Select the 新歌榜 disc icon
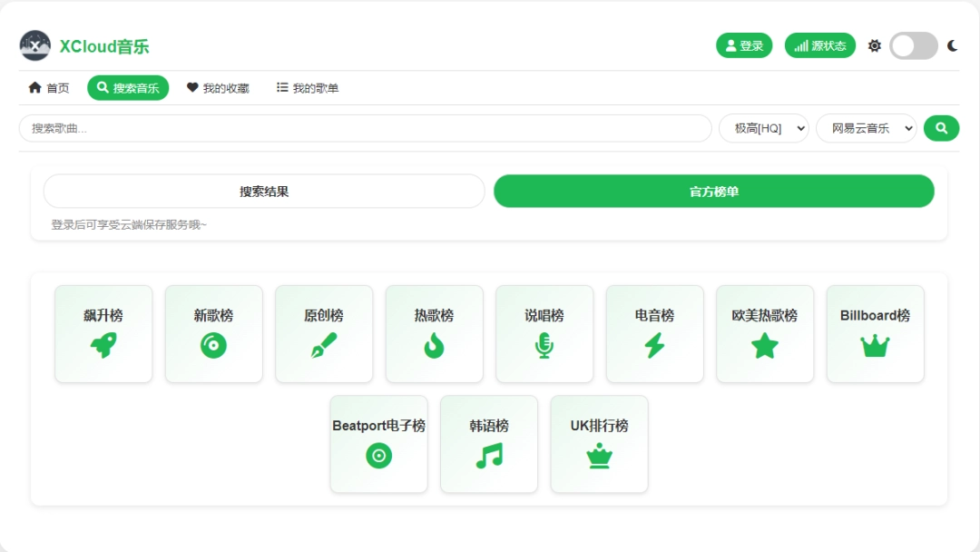This screenshot has width=980, height=552. pos(213,348)
